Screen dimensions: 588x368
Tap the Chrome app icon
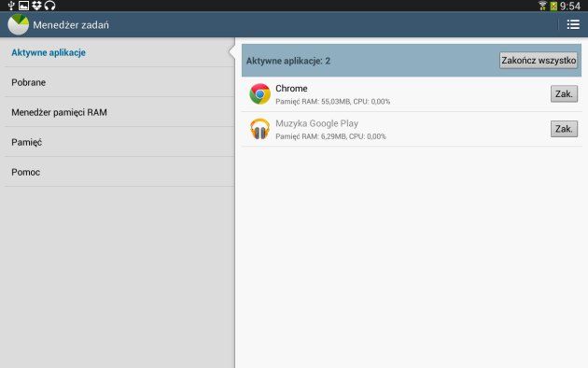tap(259, 93)
